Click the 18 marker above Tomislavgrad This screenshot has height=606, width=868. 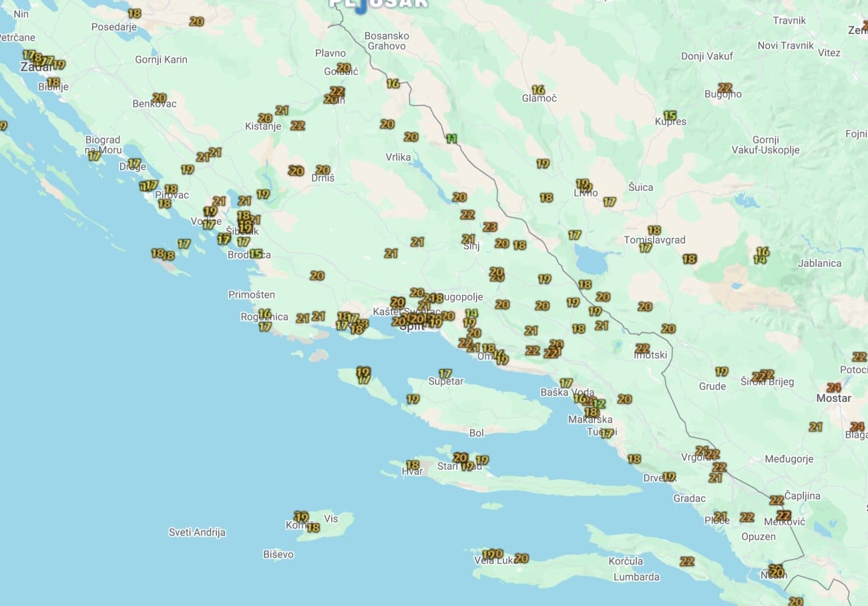(x=654, y=230)
